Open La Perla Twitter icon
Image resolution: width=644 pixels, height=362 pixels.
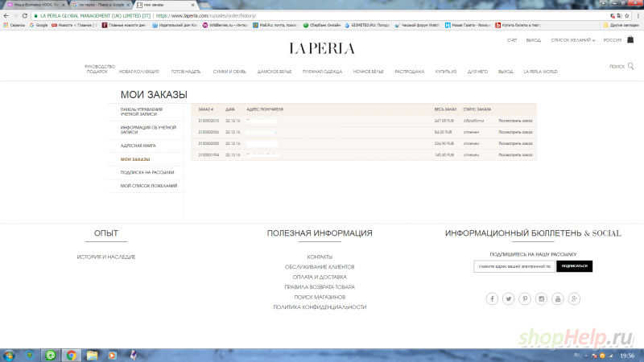click(x=509, y=298)
